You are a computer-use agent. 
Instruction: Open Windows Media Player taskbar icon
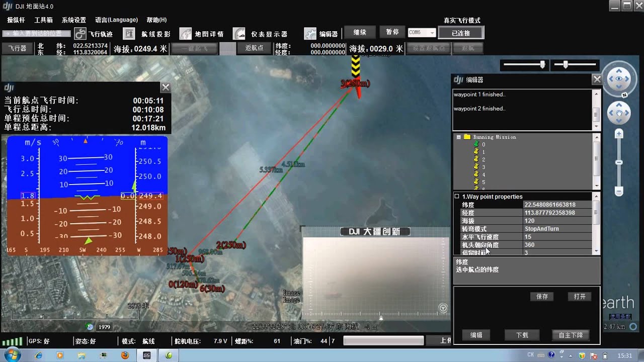(60, 355)
